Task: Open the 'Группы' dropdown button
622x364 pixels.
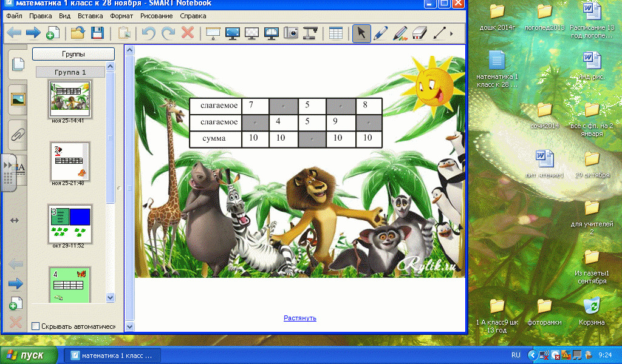Action: pos(73,54)
